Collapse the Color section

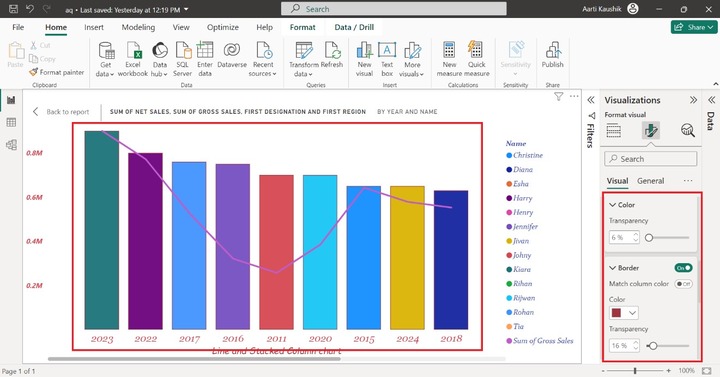[613, 205]
